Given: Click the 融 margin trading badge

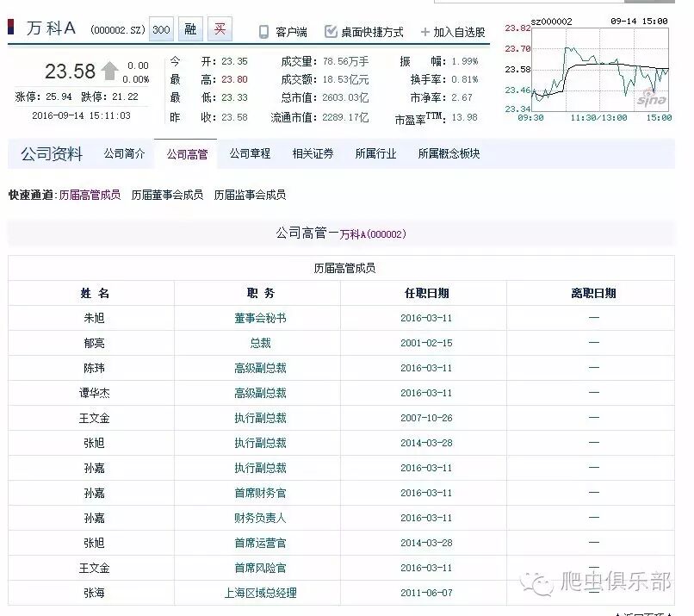Looking at the screenshot, I should click(x=190, y=29).
